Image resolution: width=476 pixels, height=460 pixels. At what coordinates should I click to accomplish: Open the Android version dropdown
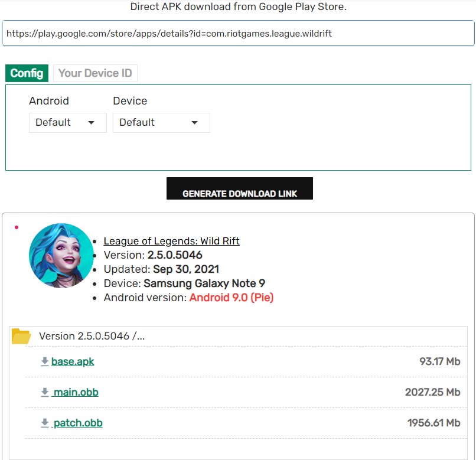coord(68,123)
